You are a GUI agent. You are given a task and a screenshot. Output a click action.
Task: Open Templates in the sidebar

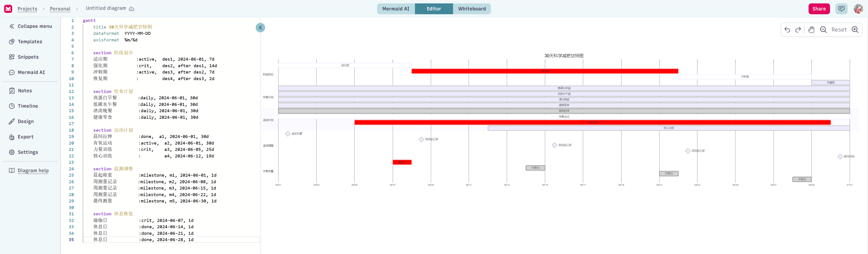pos(30,42)
